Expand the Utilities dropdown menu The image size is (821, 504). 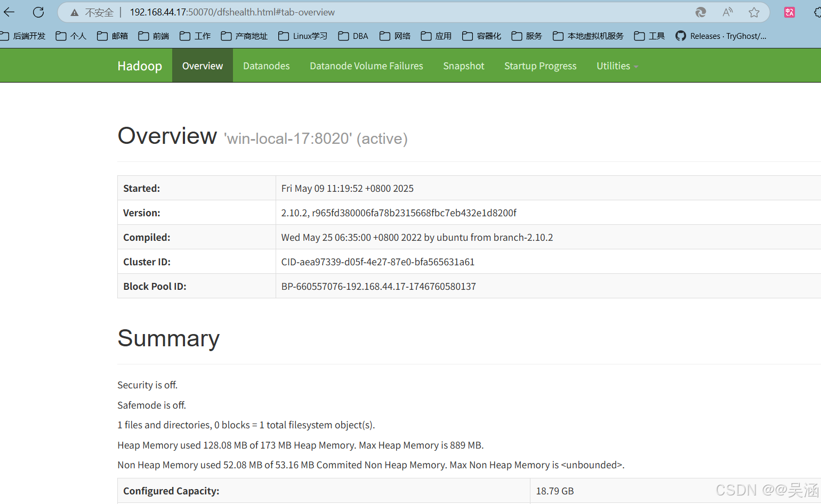[x=617, y=66]
